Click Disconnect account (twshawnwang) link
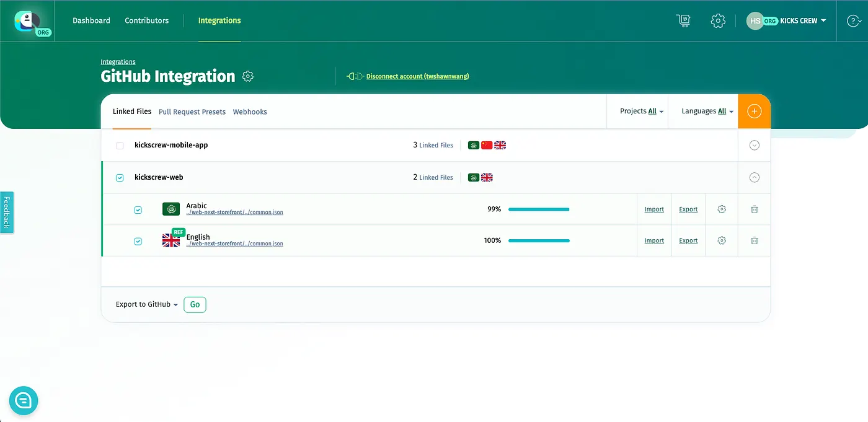This screenshot has height=422, width=868. click(418, 76)
